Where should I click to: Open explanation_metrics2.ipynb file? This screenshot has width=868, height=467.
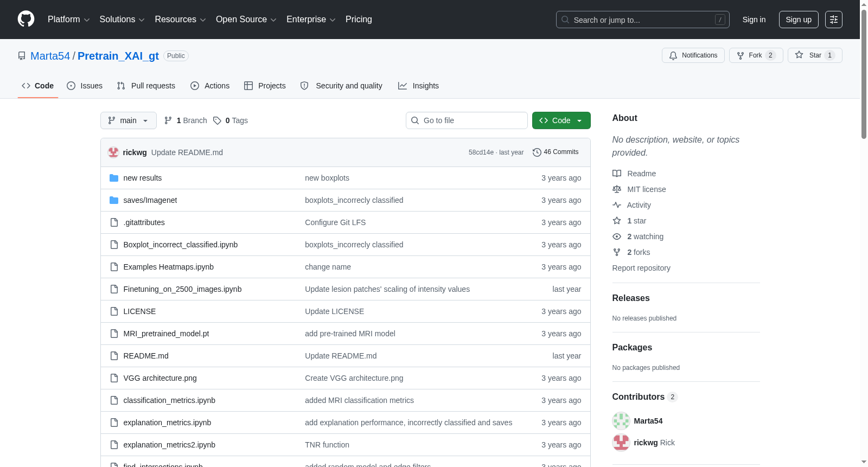pos(169,445)
